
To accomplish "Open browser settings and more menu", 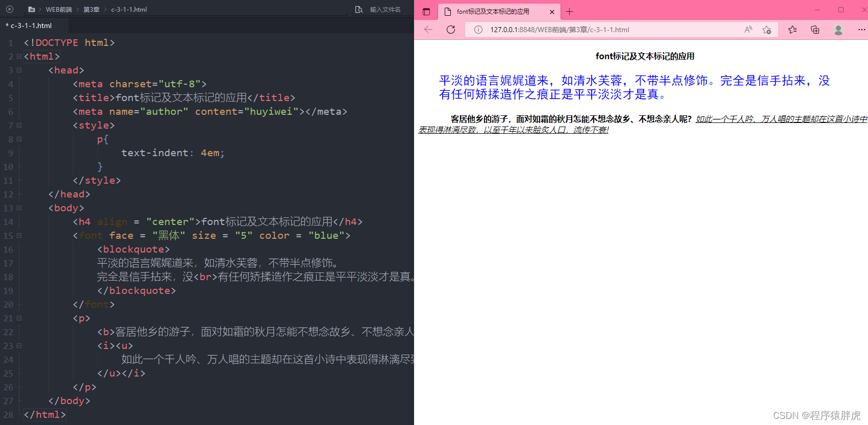I will (x=861, y=30).
